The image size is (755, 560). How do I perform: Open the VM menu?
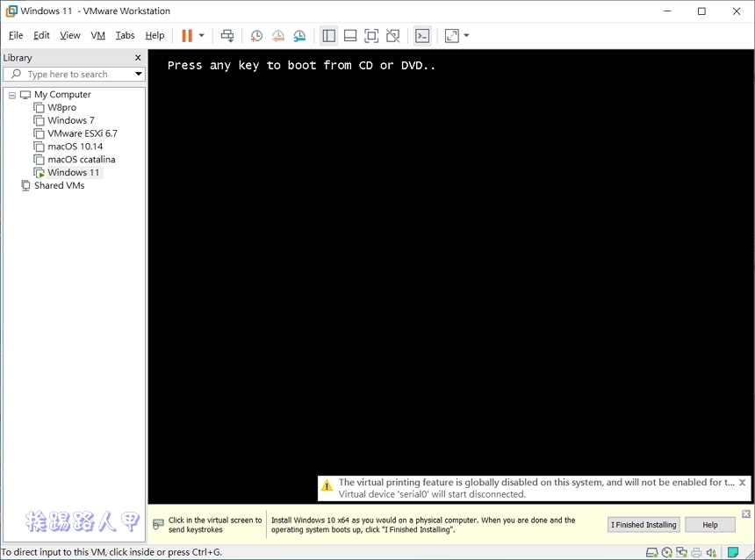97,35
